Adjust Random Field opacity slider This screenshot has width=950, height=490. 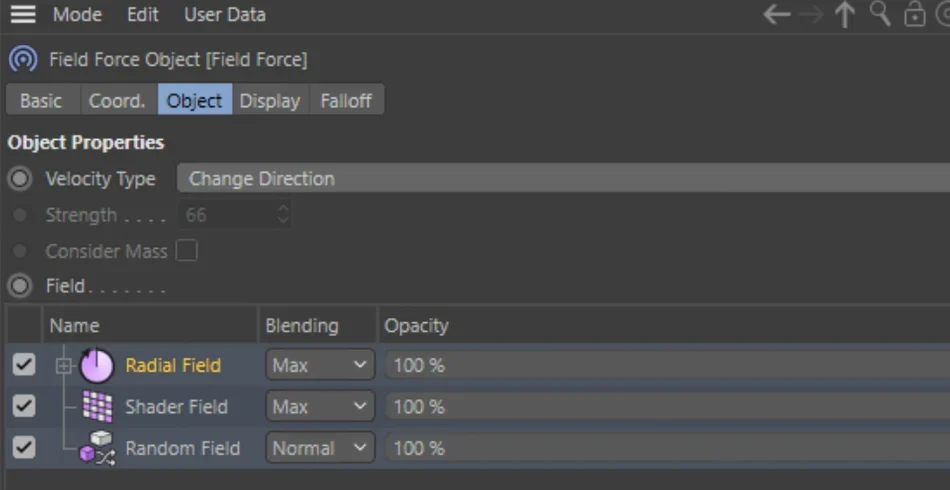[x=668, y=448]
